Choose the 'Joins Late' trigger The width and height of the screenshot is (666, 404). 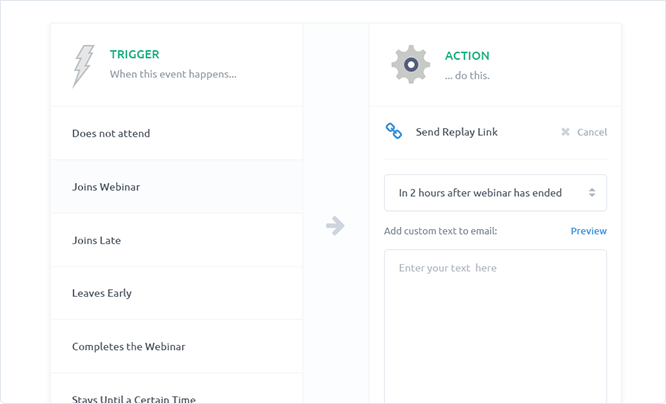(176, 240)
